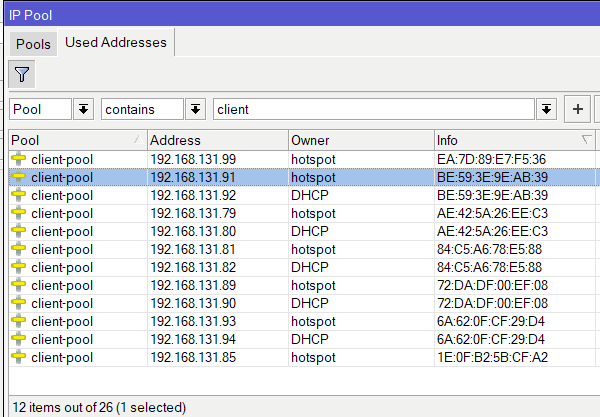Click the filter funnel icon
The width and height of the screenshot is (600, 417).
point(21,73)
